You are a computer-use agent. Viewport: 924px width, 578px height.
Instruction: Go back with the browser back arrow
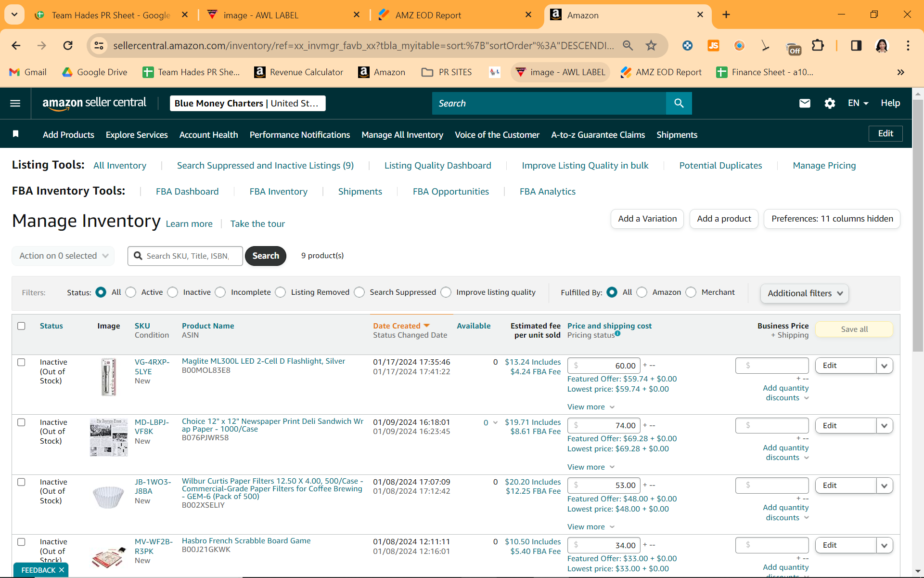(16, 45)
